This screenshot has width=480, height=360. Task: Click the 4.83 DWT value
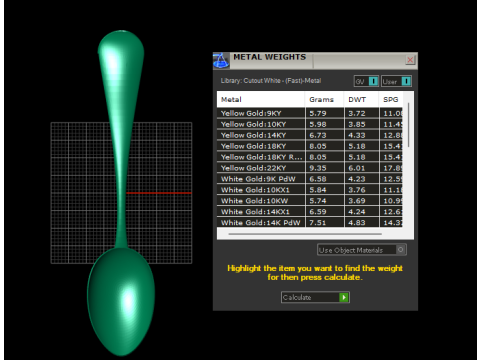tap(357, 222)
